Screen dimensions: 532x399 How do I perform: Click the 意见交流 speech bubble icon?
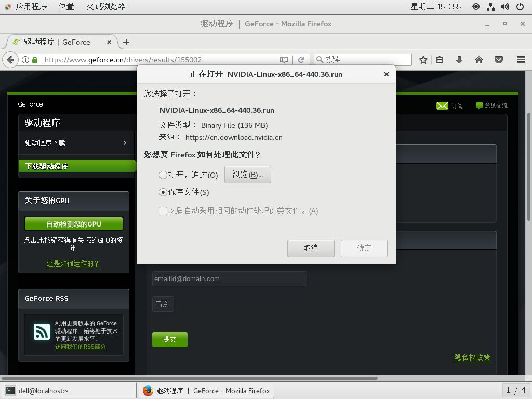coord(479,105)
